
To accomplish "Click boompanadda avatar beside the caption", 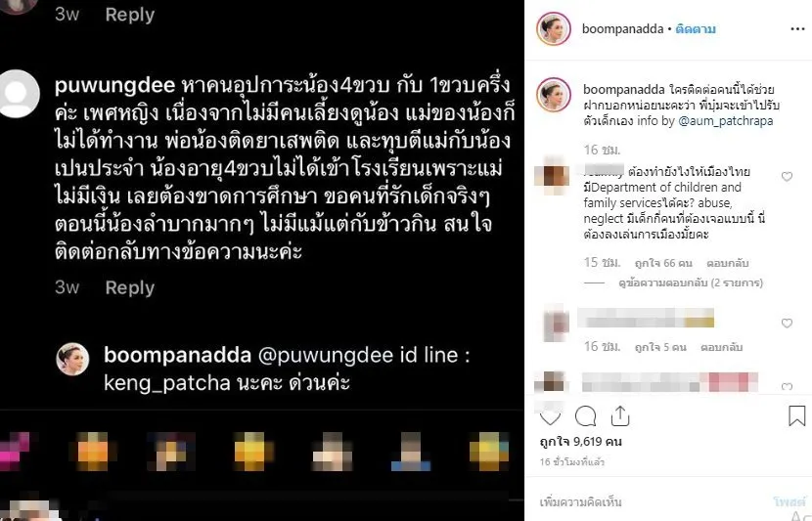I will click(x=554, y=95).
